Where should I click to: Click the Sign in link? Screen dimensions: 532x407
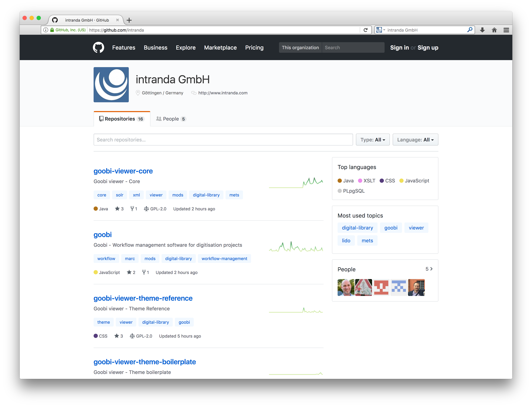tap(399, 47)
